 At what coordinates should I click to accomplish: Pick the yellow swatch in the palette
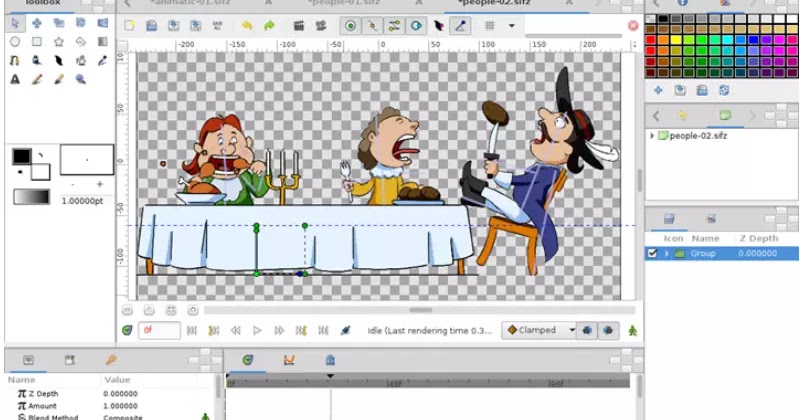[676, 40]
